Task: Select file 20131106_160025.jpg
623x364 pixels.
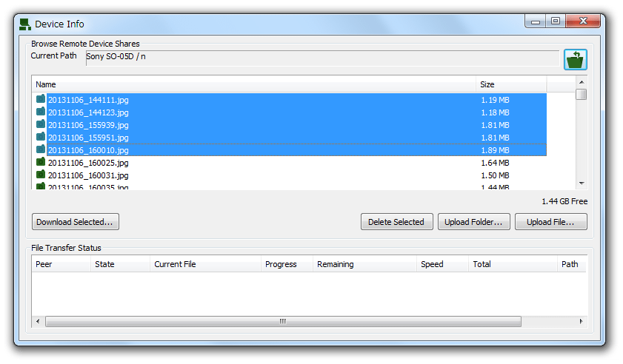Action: coord(88,163)
